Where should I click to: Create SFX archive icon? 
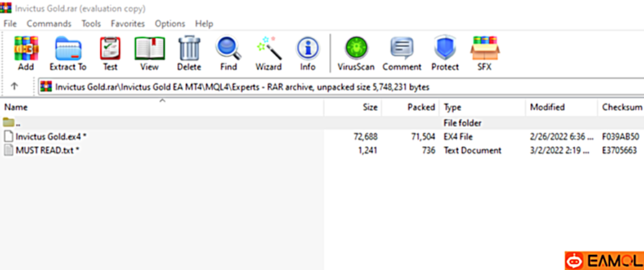point(485,48)
